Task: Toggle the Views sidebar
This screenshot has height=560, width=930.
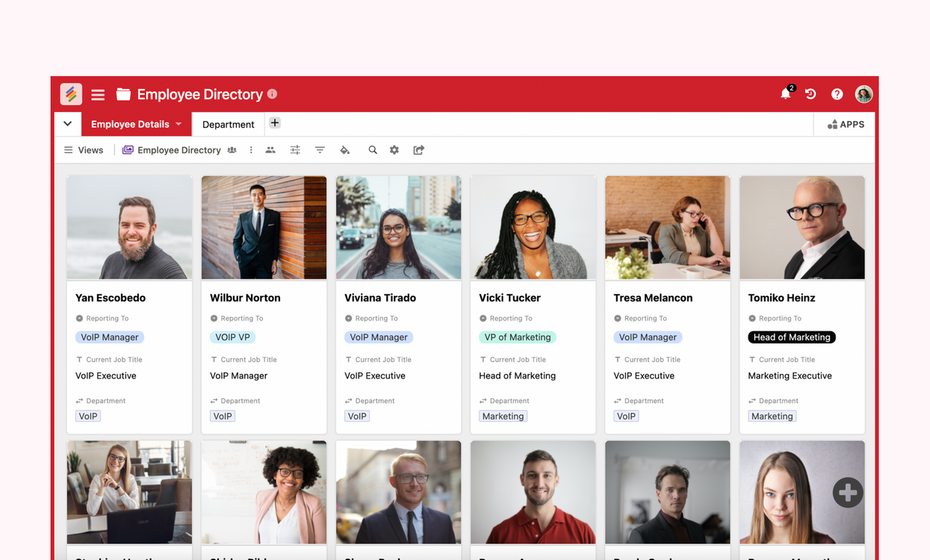Action: tap(84, 150)
